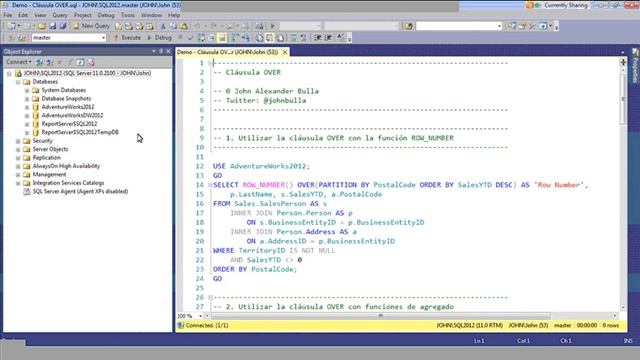Open the 100 % zoom dropdown
The width and height of the screenshot is (640, 360).
(x=200, y=316)
